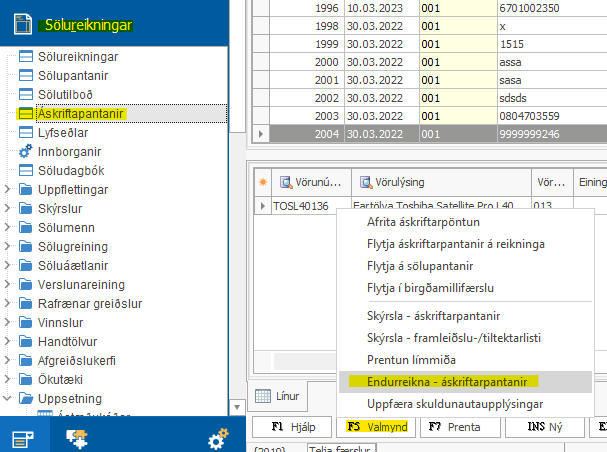
Task: Choose 'Endurreikna - áskriftarpantanir' from context menu
Action: (x=439, y=381)
